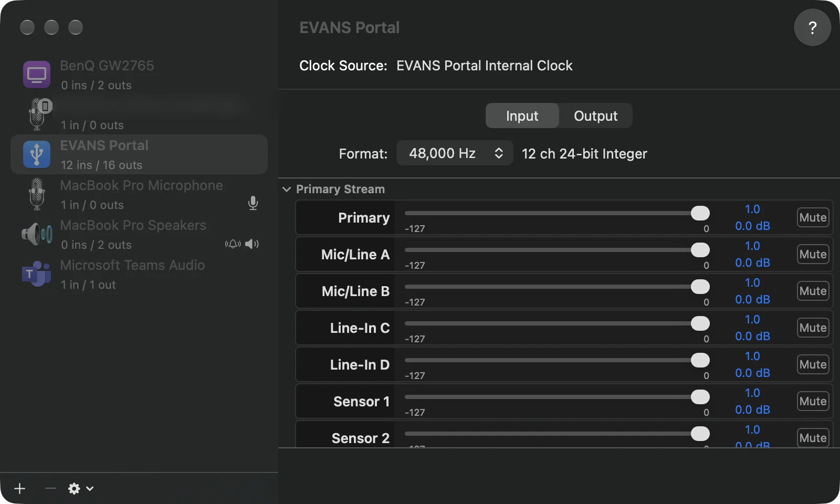Click the Primary 0.0 dB value field
The width and height of the screenshot is (840, 504).
pyautogui.click(x=752, y=226)
